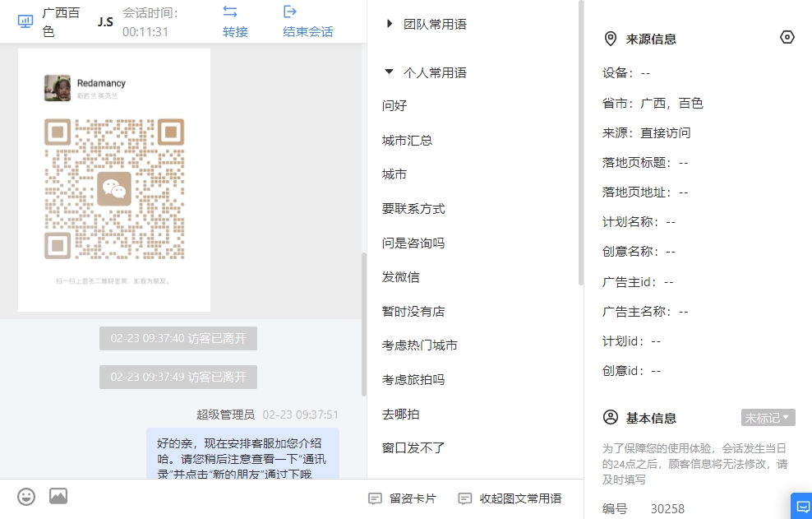The height and width of the screenshot is (519, 812).
Task: Click the 基本信息 section heading
Action: pyautogui.click(x=651, y=418)
